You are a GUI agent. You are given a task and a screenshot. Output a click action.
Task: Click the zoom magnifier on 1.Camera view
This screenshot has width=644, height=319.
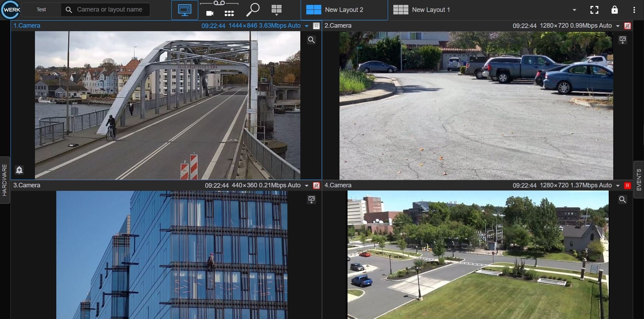click(311, 40)
